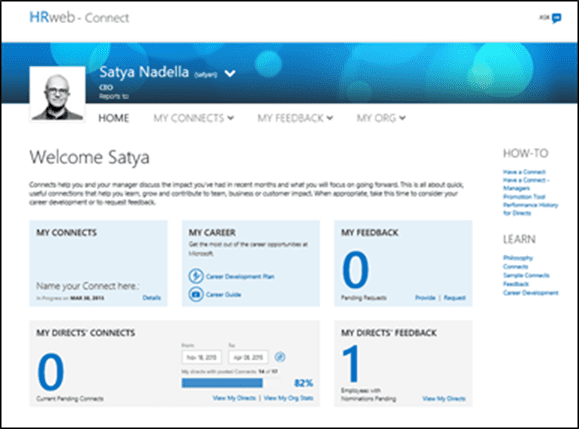This screenshot has width=579, height=429.
Task: Click the Career Guide camera icon
Action: coord(196,294)
